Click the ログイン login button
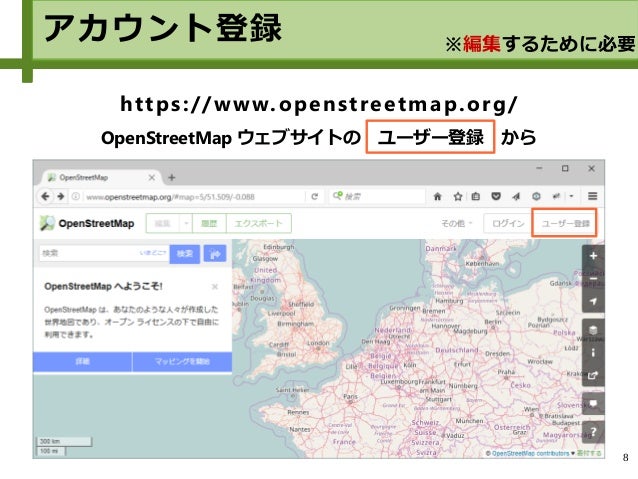Image resolution: width=638 pixels, height=479 pixels. pos(508,223)
